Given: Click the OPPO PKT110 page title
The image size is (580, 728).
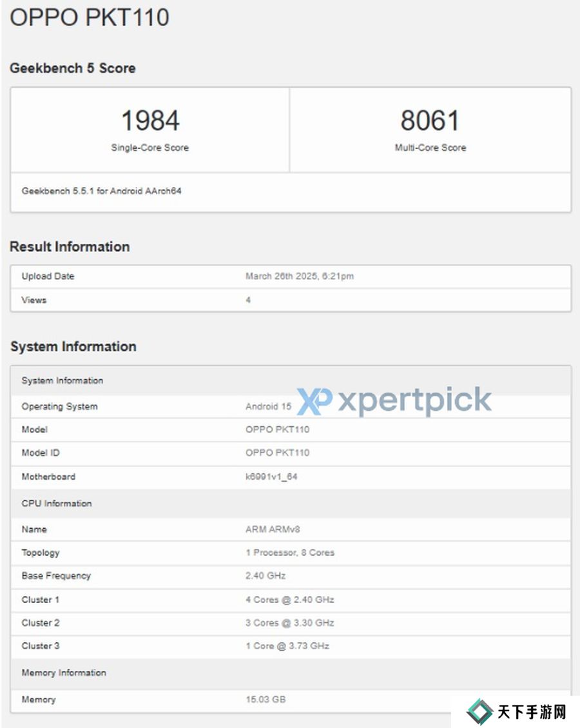Looking at the screenshot, I should click(x=90, y=17).
